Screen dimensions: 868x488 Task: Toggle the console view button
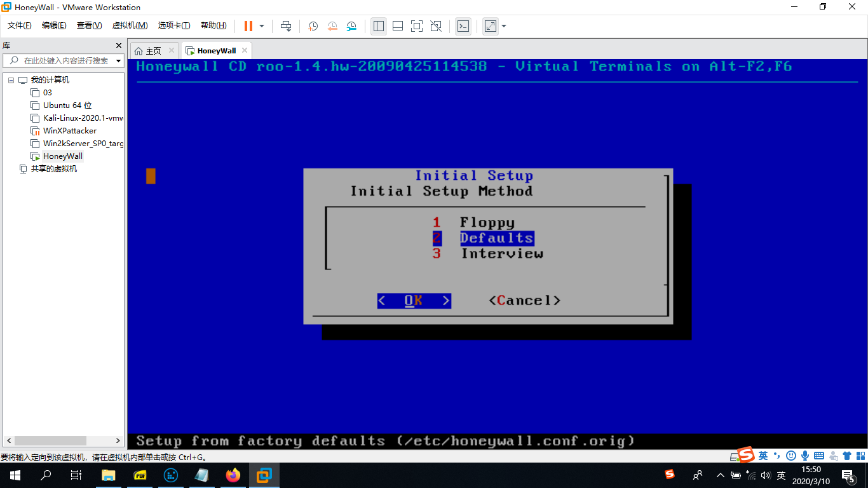pos(463,26)
